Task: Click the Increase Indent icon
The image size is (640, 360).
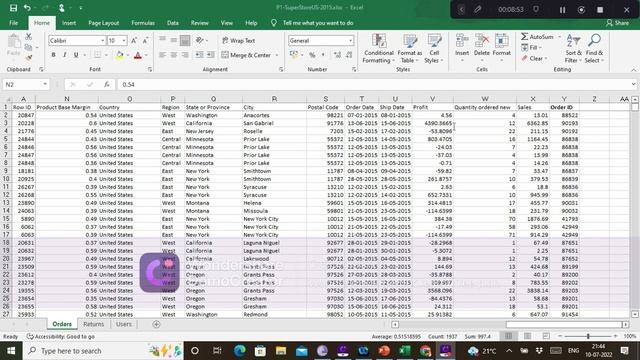Action: click(x=210, y=55)
